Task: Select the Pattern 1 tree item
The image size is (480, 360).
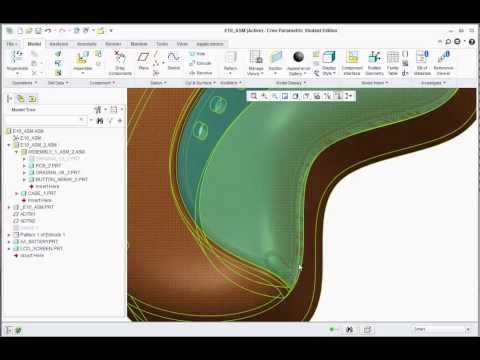Action: tap(39, 235)
